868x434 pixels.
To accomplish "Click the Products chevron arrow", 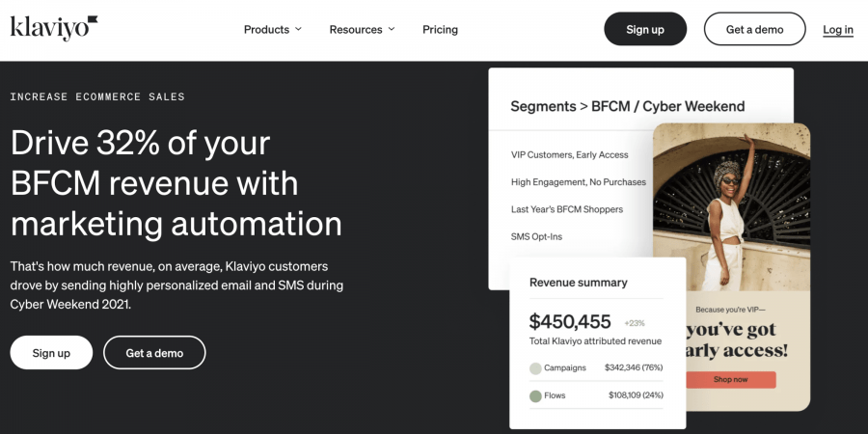I will click(x=298, y=29).
